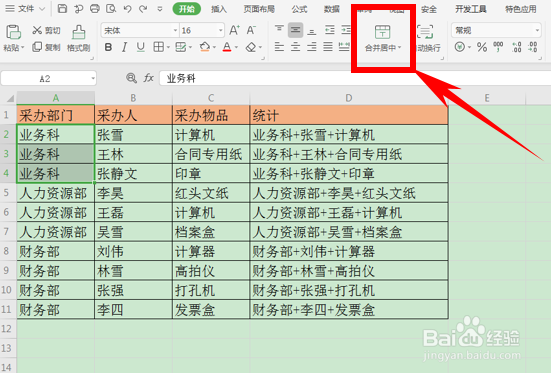Expand the font color dropdown arrow
The width and height of the screenshot is (551, 375).
pos(236,47)
